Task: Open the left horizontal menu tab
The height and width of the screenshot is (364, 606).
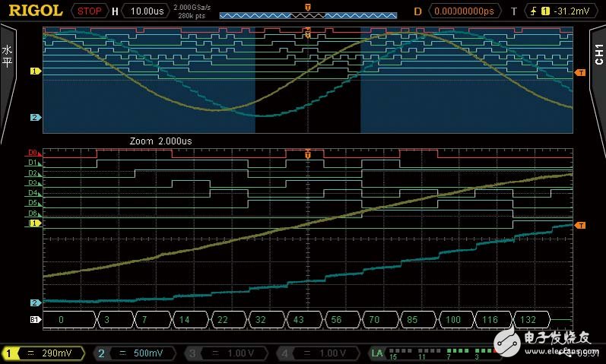Action: pyautogui.click(x=8, y=57)
